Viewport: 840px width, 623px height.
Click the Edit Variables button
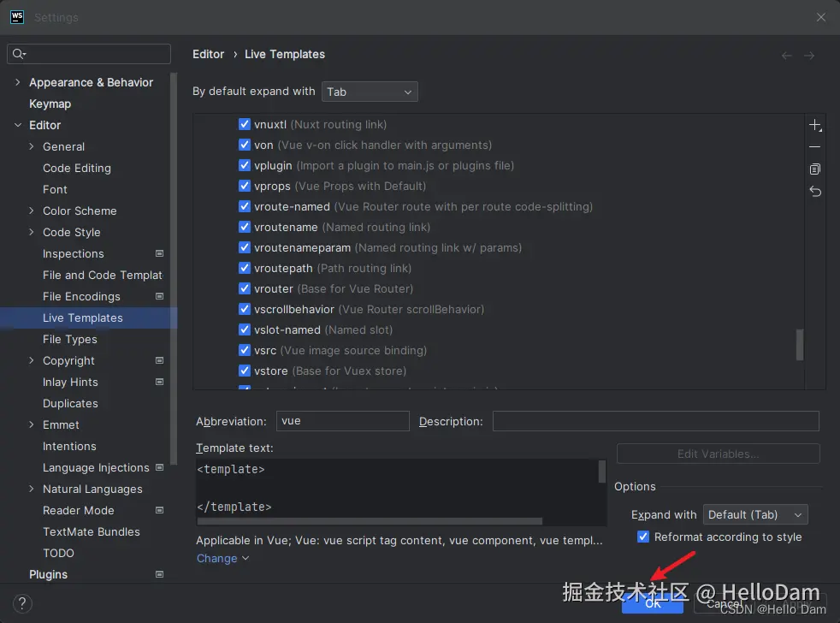point(718,454)
